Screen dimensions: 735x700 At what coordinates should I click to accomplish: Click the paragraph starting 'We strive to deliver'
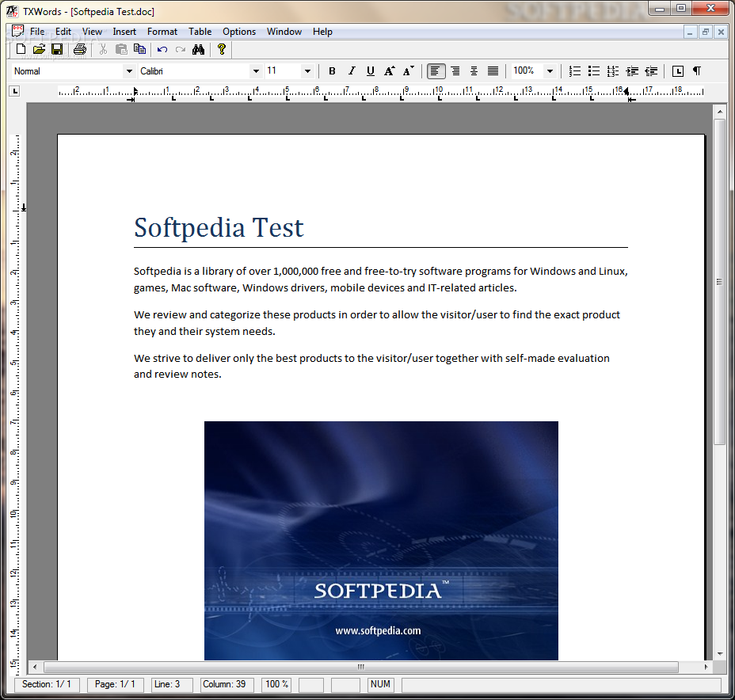(371, 366)
